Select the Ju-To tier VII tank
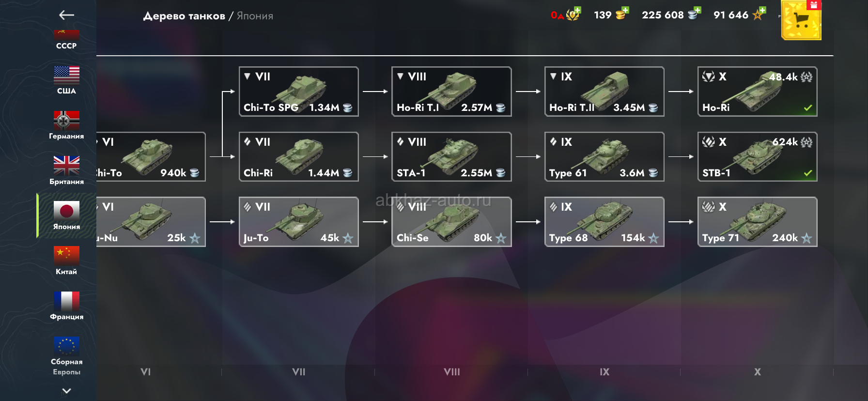The height and width of the screenshot is (401, 868). click(299, 222)
